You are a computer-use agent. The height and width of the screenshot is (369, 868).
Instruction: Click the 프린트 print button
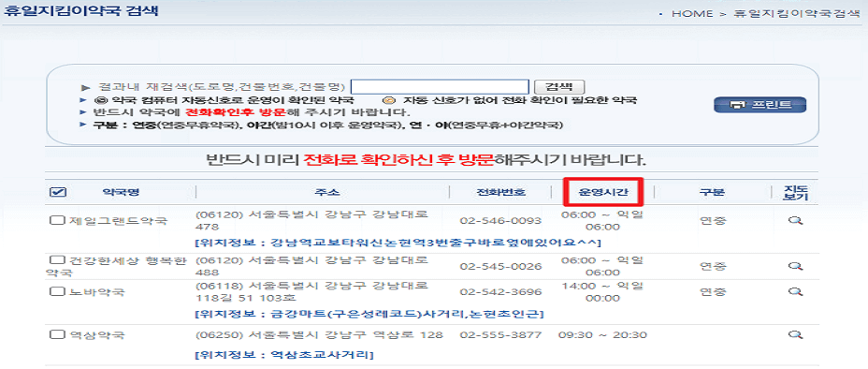759,105
